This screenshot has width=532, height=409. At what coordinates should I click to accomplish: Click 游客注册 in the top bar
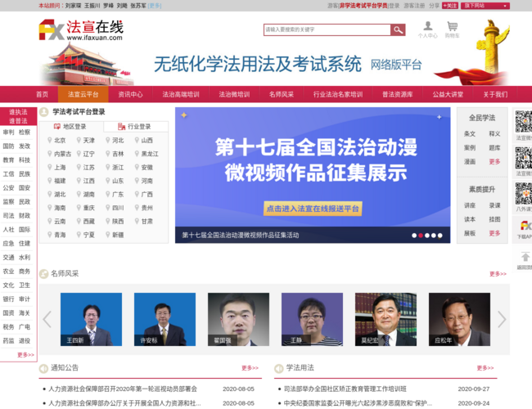point(414,6)
